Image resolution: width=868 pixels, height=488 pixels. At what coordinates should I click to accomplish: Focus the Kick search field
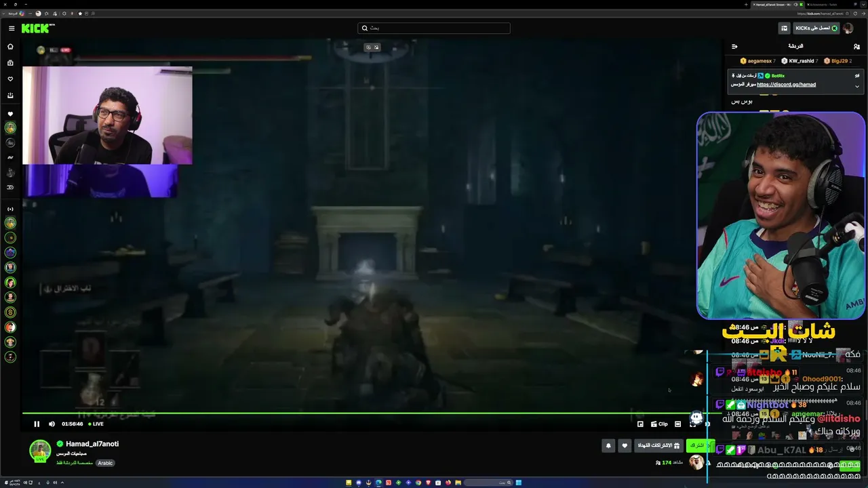pyautogui.click(x=434, y=28)
